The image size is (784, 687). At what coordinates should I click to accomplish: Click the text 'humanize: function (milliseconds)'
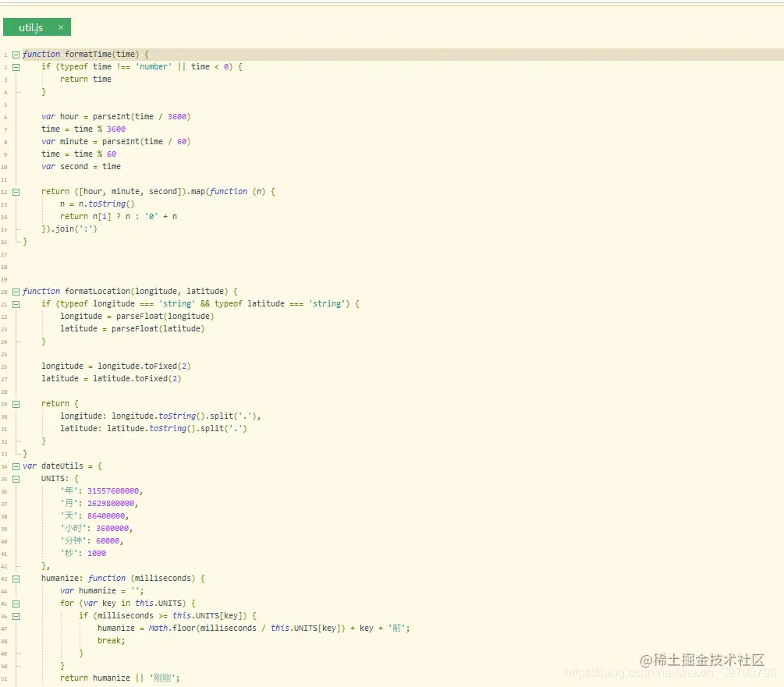(119, 578)
